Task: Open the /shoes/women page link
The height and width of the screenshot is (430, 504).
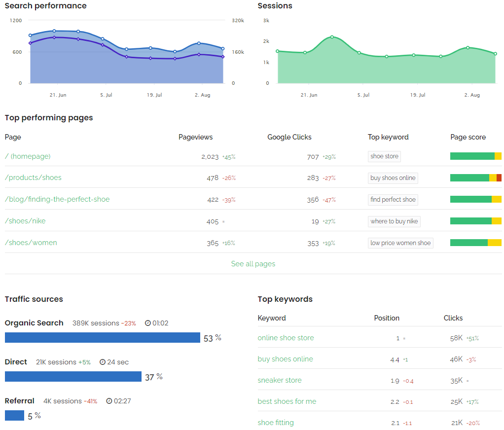Action: tap(31, 243)
